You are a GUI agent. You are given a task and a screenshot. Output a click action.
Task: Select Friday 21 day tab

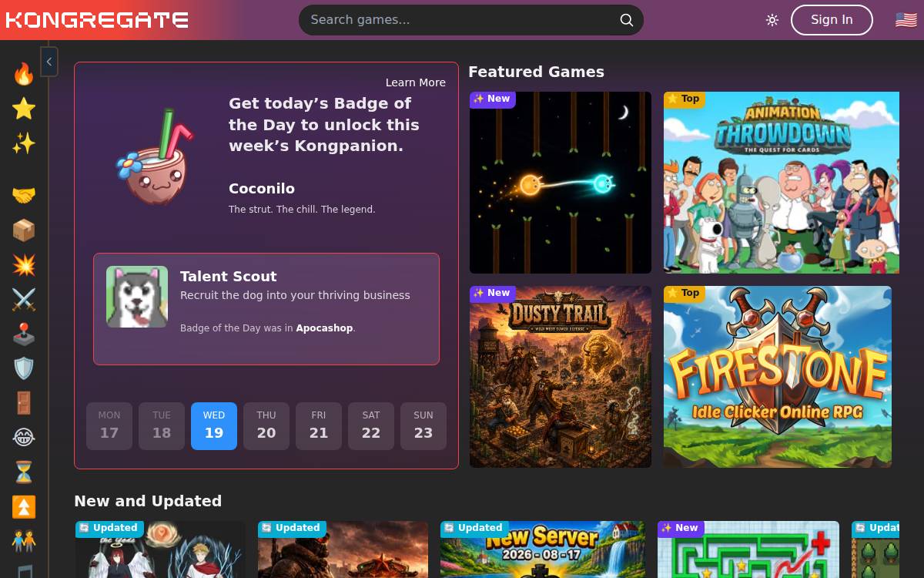(319, 425)
